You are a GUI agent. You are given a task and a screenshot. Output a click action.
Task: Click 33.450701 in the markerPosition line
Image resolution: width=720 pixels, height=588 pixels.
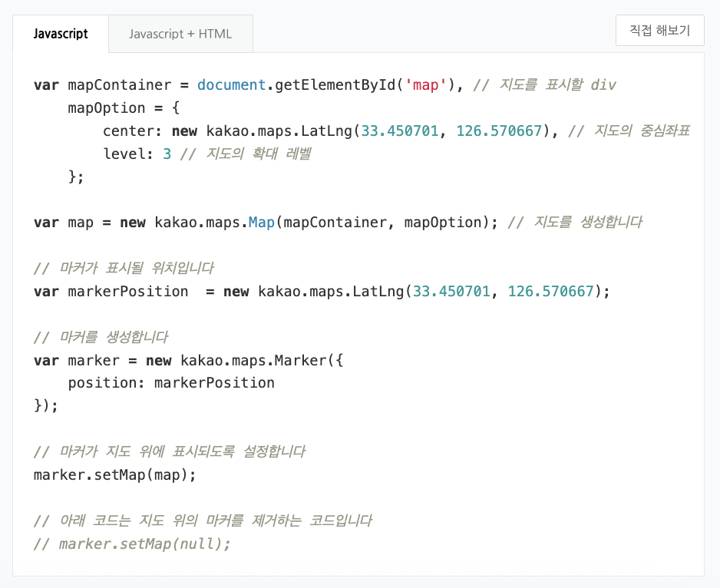click(451, 291)
